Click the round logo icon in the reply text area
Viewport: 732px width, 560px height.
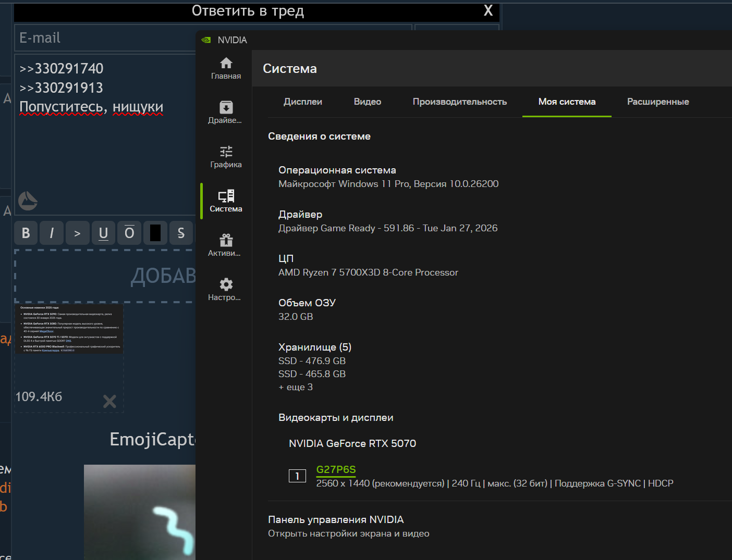[28, 201]
